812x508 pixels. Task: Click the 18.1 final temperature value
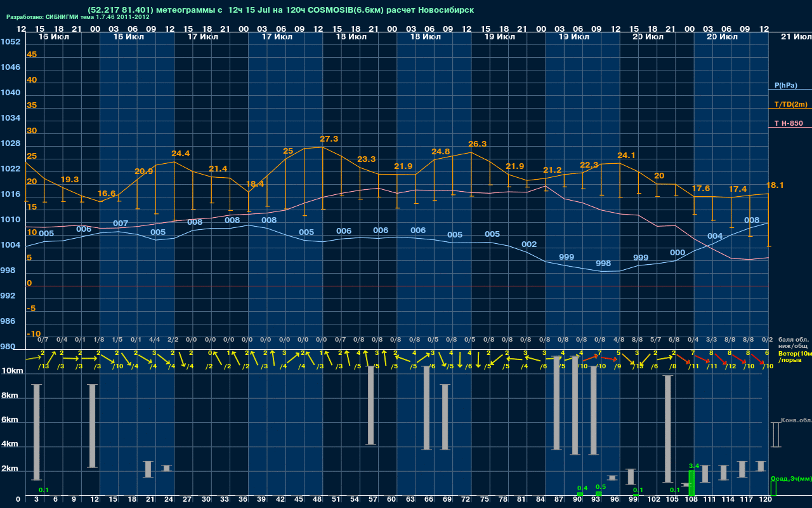click(x=775, y=185)
